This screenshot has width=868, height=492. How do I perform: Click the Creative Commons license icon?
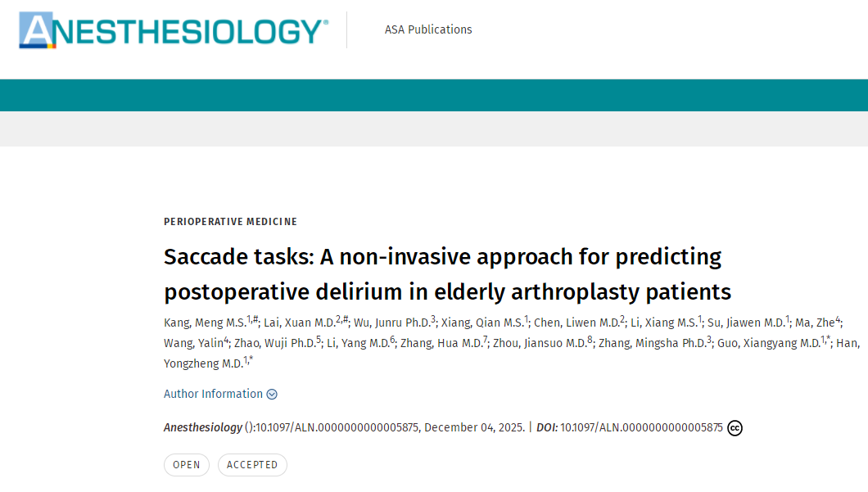click(735, 427)
